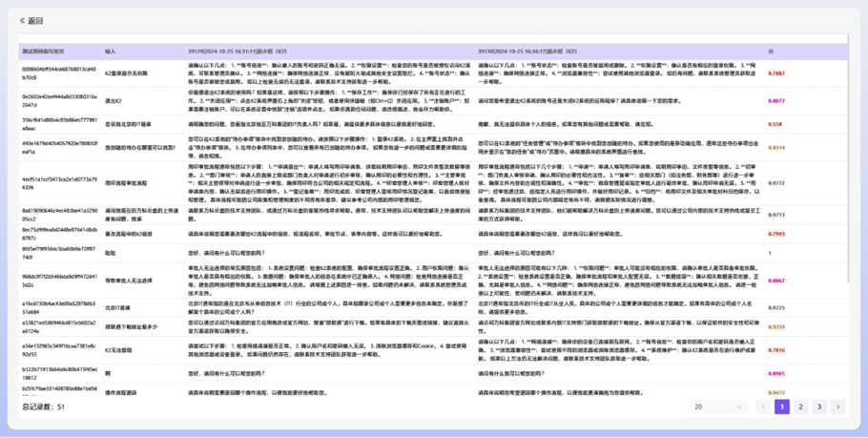
Task: Click the 输入 column header
Action: (111, 52)
